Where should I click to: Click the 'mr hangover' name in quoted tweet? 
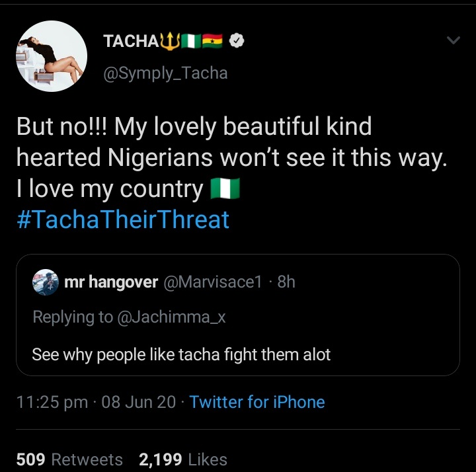(x=111, y=282)
